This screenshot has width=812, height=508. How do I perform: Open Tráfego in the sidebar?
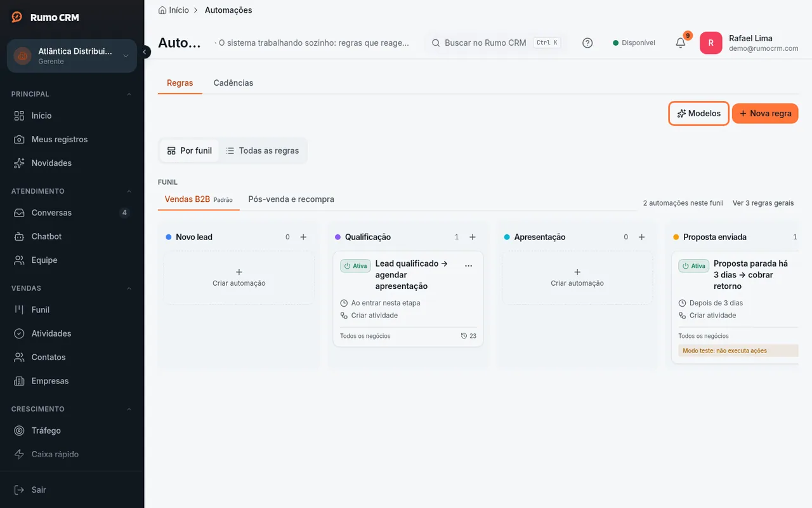72,431
